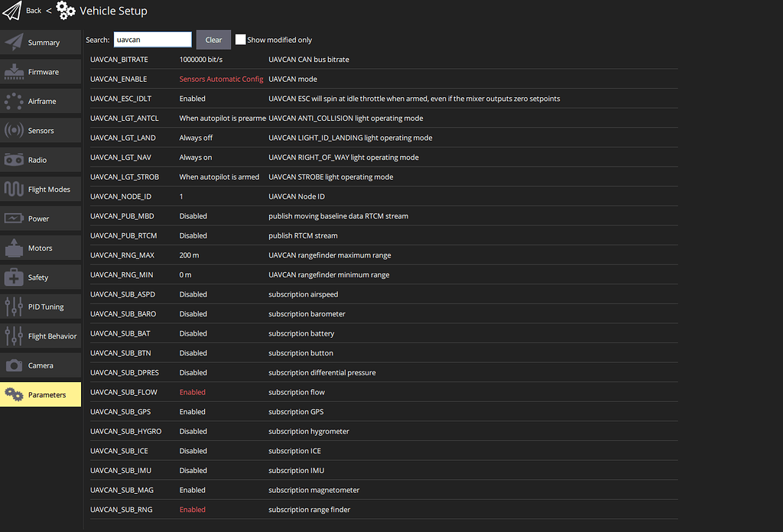Open the UAVCAN_ENABLE mode selector
Screen dimensions: 783x532
[x=222, y=79]
